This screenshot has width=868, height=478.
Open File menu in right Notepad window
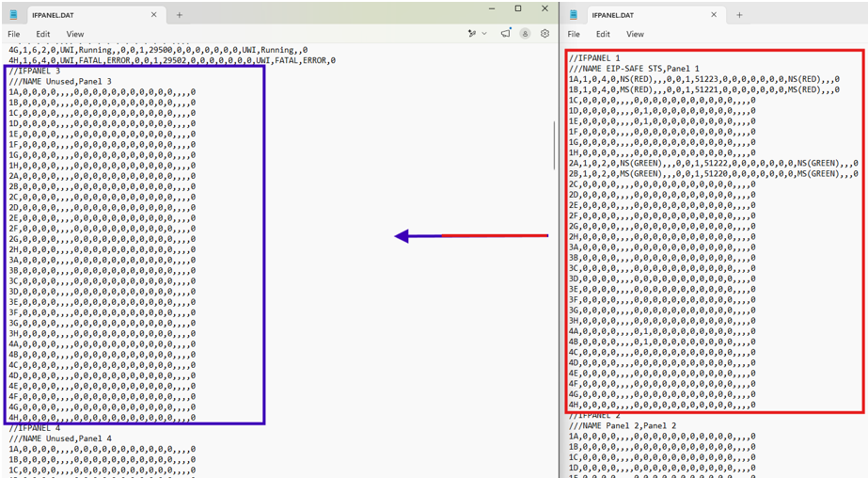click(x=574, y=34)
